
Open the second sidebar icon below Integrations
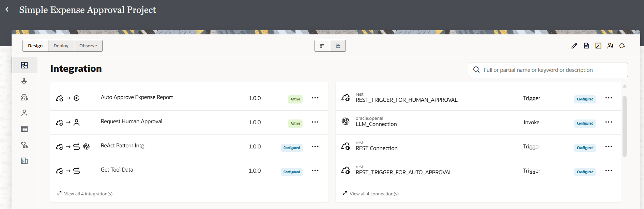point(24,81)
